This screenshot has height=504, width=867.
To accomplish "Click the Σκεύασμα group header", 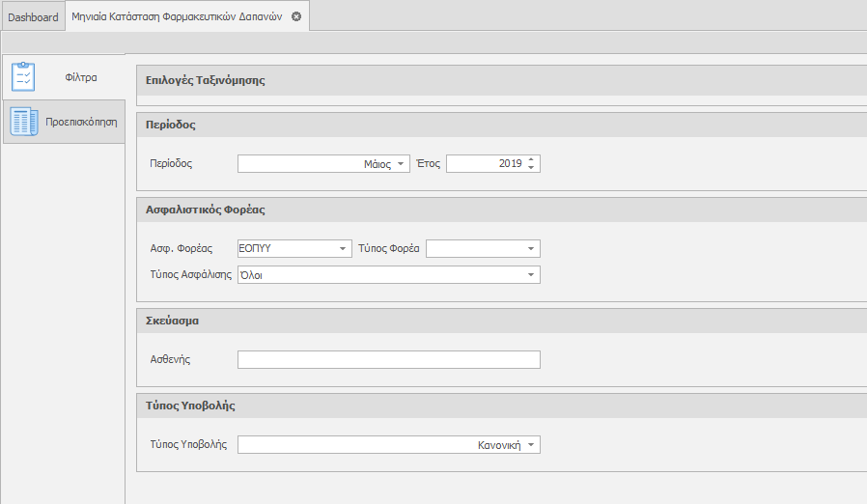I will point(172,320).
